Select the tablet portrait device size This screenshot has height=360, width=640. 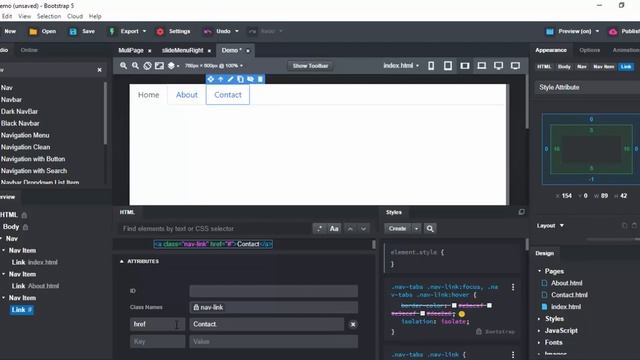pos(448,66)
